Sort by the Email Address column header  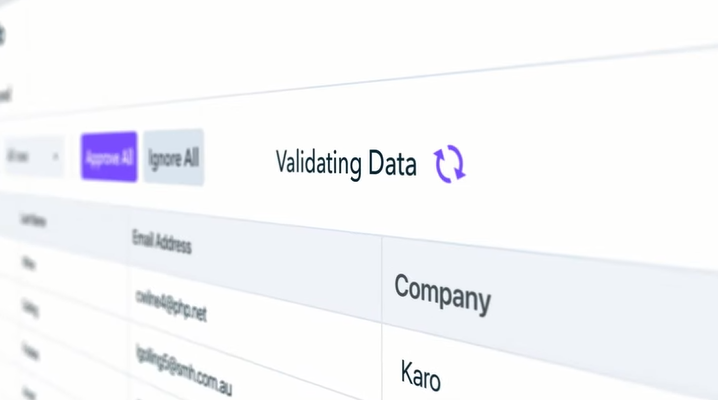tap(162, 242)
